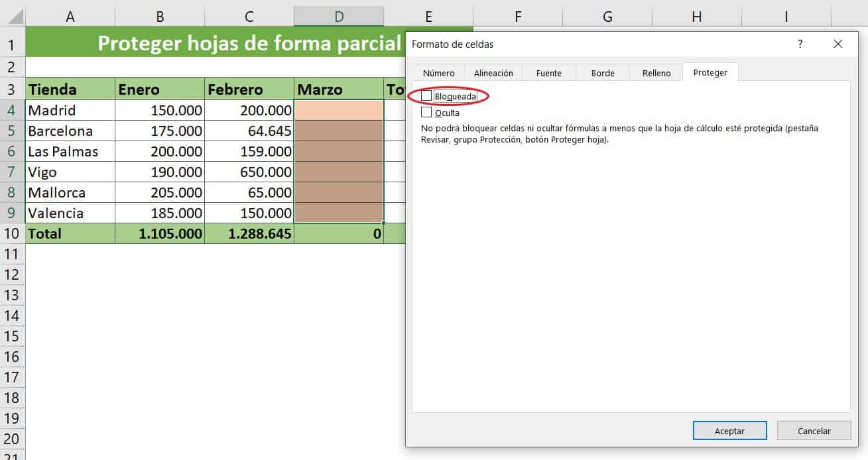Select the Tienda header cell
The width and height of the screenshot is (868, 460).
[70, 89]
